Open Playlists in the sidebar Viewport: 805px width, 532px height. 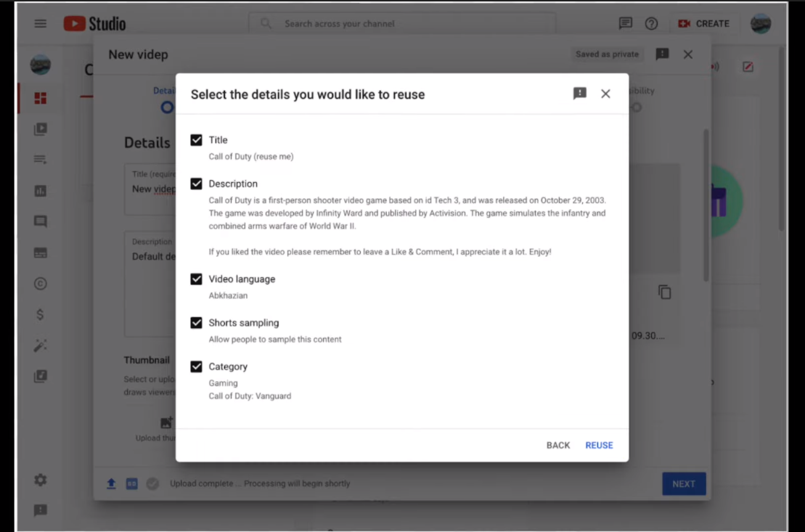coord(40,160)
